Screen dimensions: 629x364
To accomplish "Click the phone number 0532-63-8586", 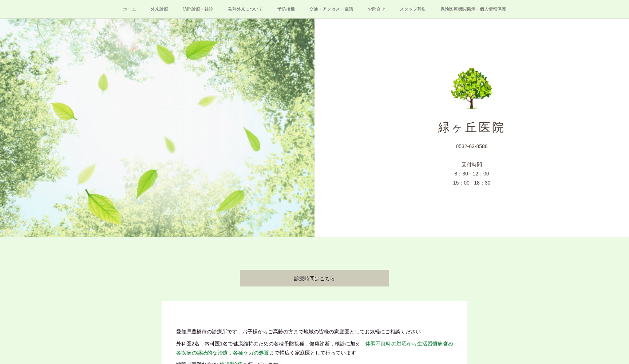I will 471,146.
